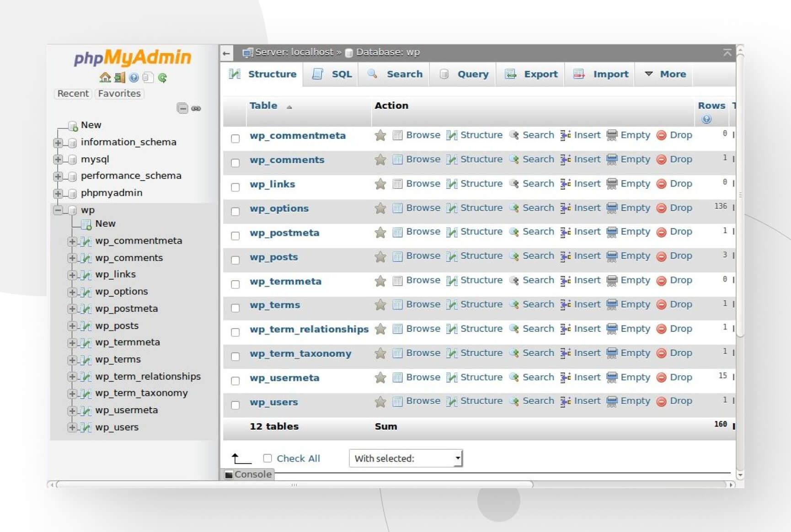Click the phpMyAdmin home icon
Screen dimensions: 791x532
[105, 78]
